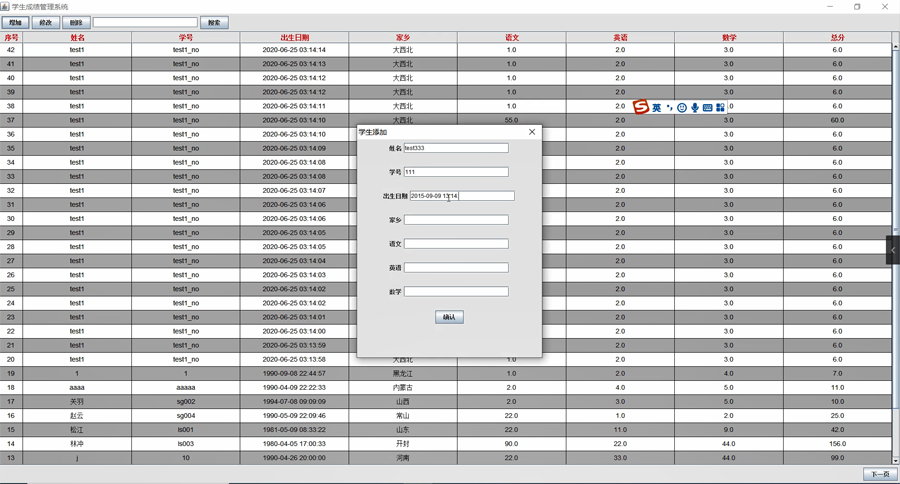Click the 搜索 button
The image size is (900, 484).
point(214,22)
